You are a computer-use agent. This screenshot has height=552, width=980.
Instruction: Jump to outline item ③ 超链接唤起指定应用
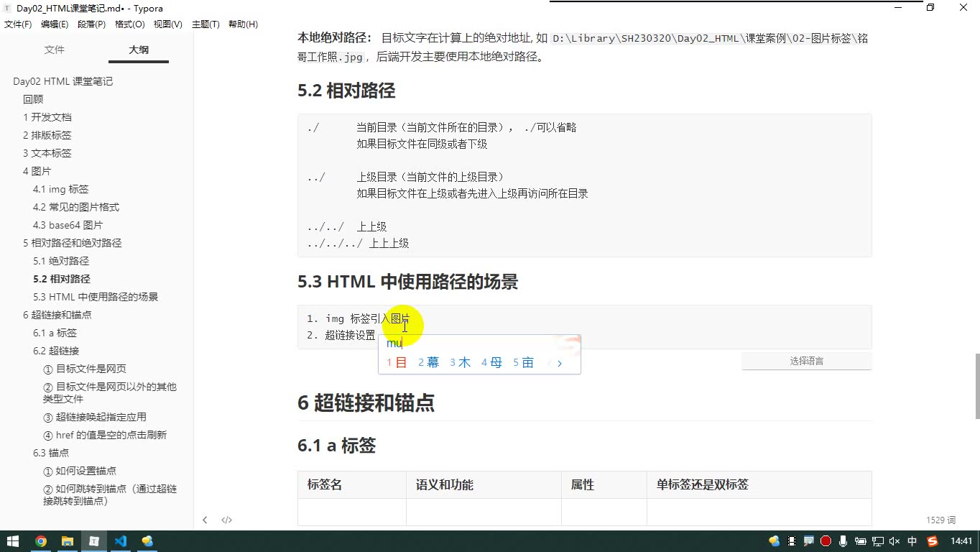[95, 417]
